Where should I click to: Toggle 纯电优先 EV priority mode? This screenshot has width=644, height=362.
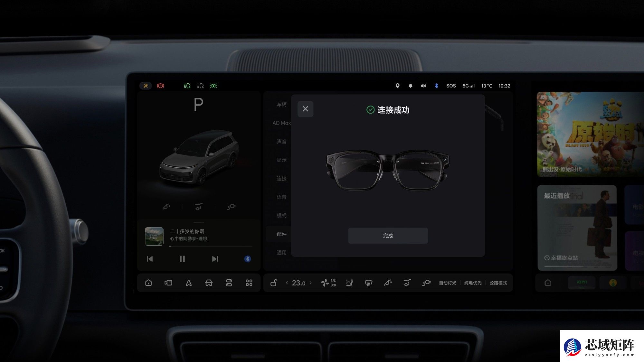[473, 283]
